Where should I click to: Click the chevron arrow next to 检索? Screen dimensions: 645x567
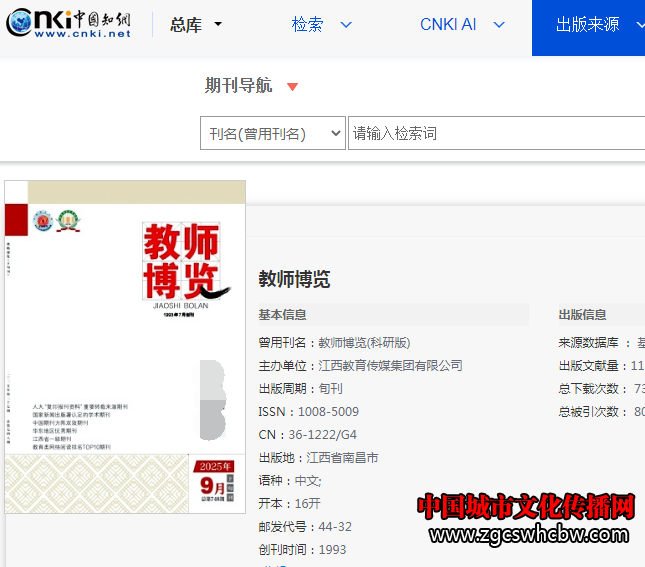click(346, 25)
